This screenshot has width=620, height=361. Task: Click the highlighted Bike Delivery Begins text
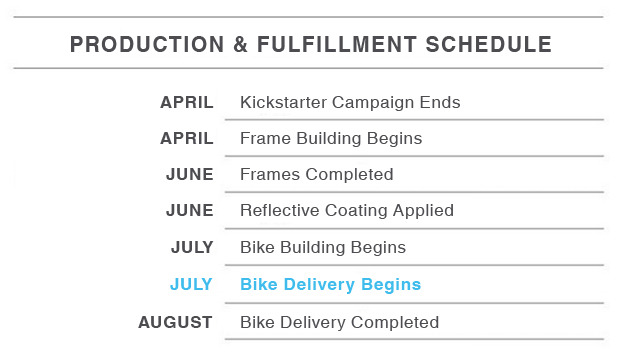point(331,285)
